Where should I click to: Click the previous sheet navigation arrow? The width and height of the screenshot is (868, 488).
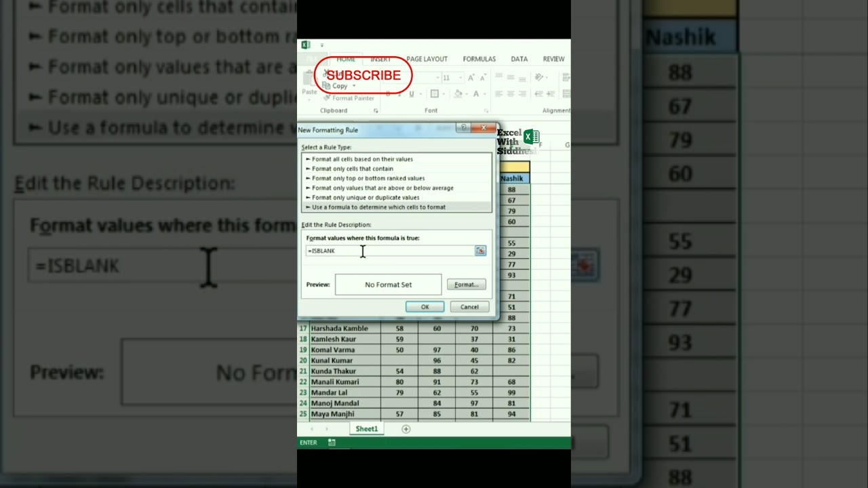pyautogui.click(x=312, y=429)
